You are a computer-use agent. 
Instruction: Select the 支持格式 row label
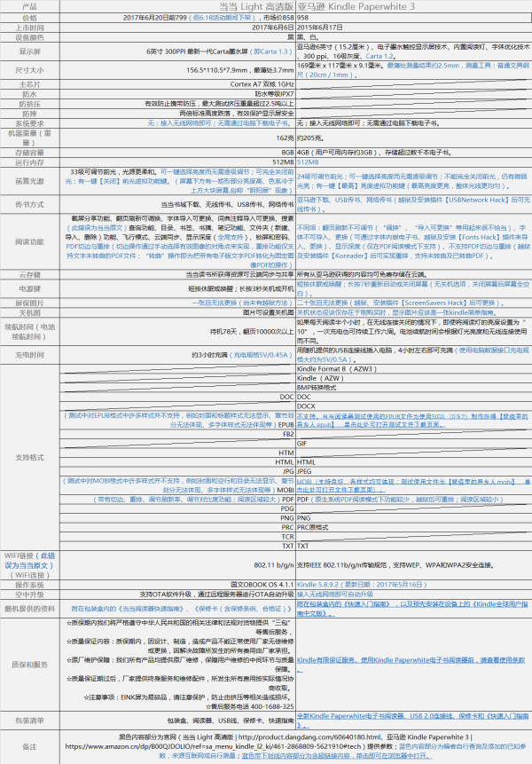(x=29, y=457)
